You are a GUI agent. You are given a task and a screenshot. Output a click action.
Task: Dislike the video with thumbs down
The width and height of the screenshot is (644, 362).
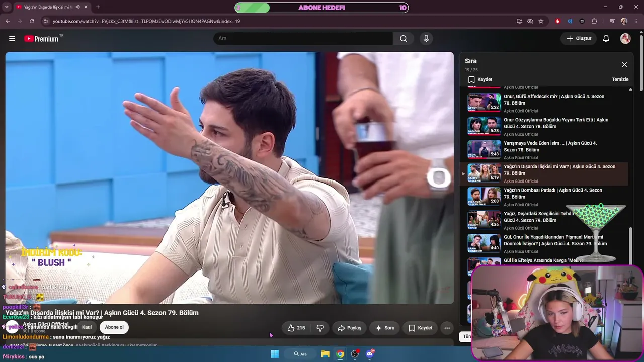click(320, 328)
